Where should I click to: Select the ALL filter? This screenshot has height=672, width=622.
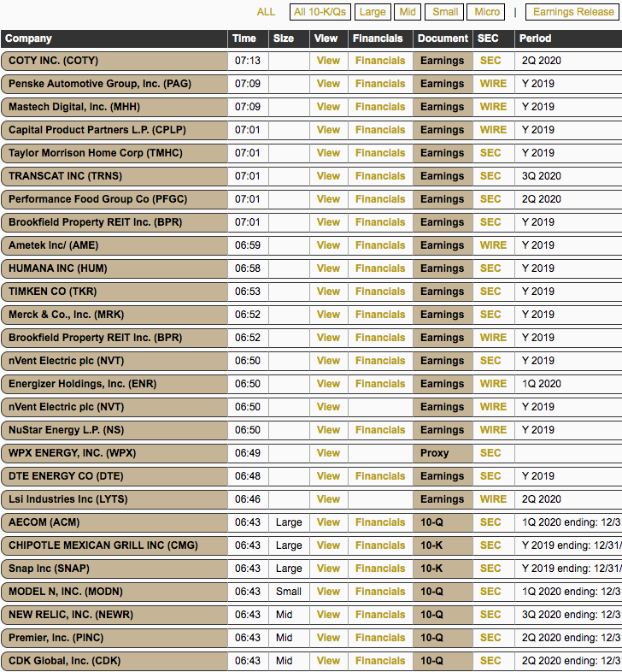click(x=266, y=12)
